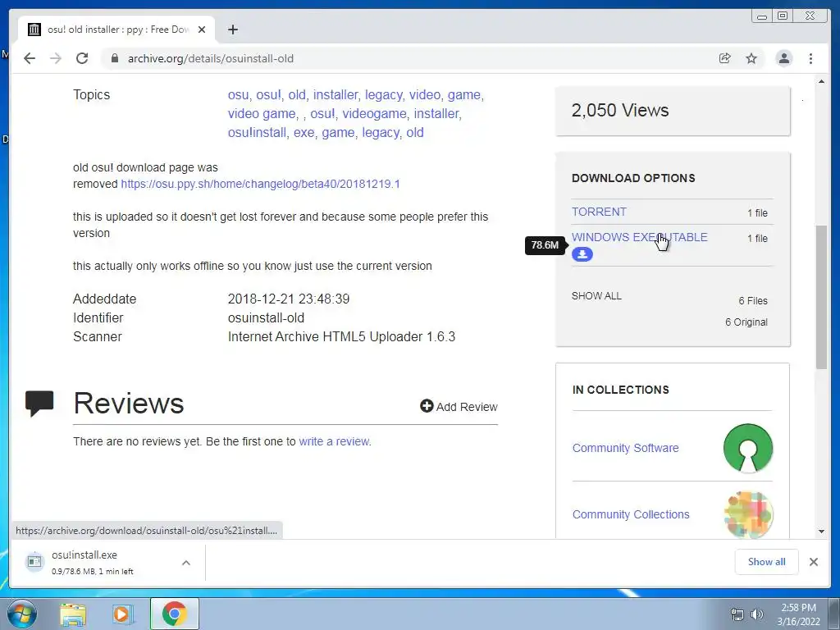The image size is (840, 630).
Task: Open Chrome's three-dot menu
Action: coord(810,58)
